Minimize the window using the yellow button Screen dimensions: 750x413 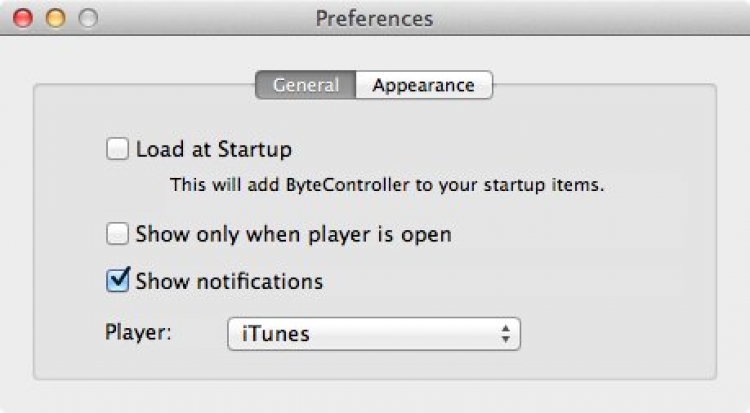coord(55,19)
